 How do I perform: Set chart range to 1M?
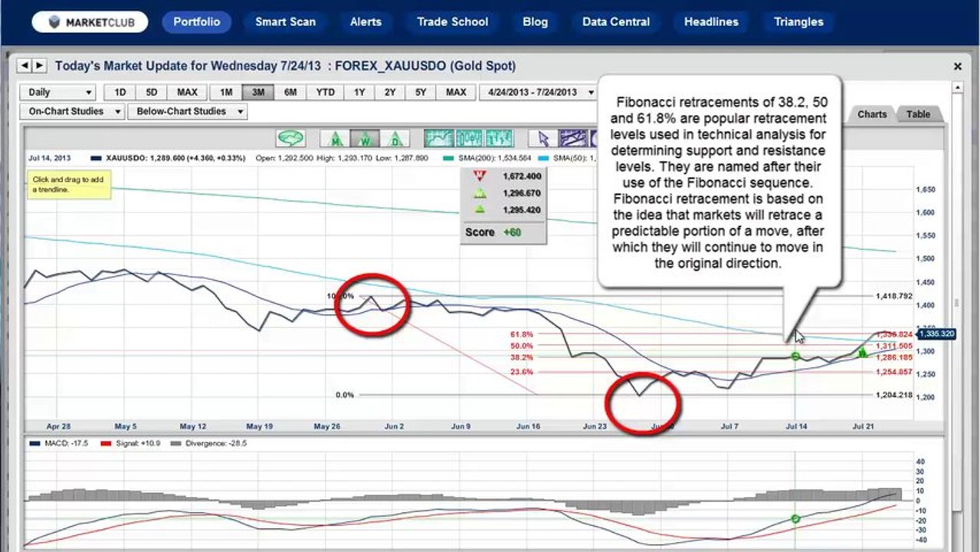[226, 92]
